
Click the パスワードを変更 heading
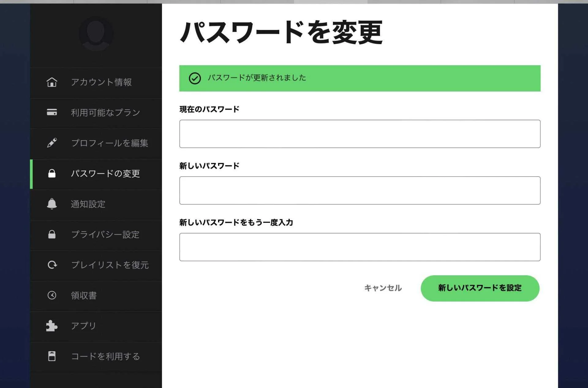tap(281, 32)
